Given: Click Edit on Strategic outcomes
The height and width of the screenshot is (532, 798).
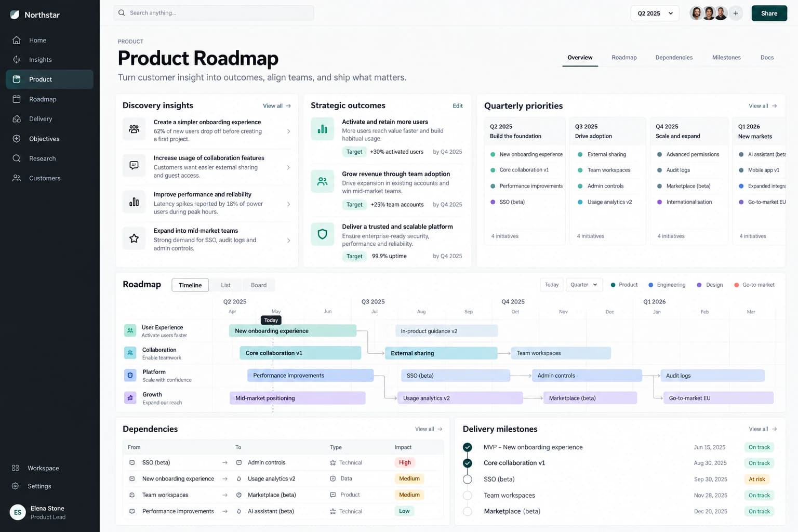Looking at the screenshot, I should 457,106.
